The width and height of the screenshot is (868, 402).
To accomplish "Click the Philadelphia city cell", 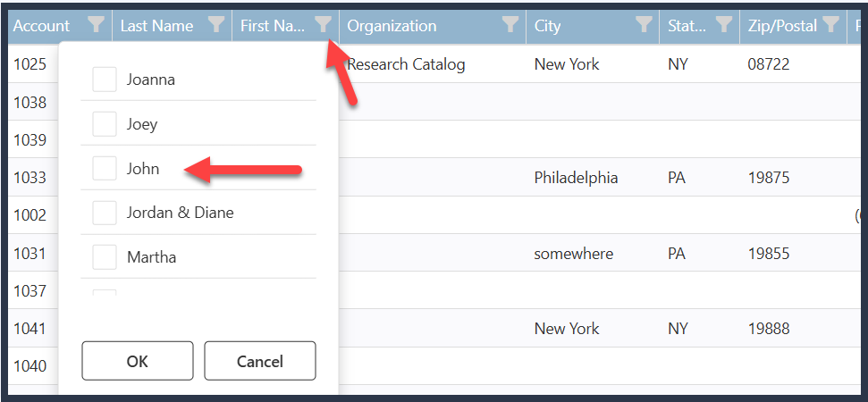I will (576, 178).
